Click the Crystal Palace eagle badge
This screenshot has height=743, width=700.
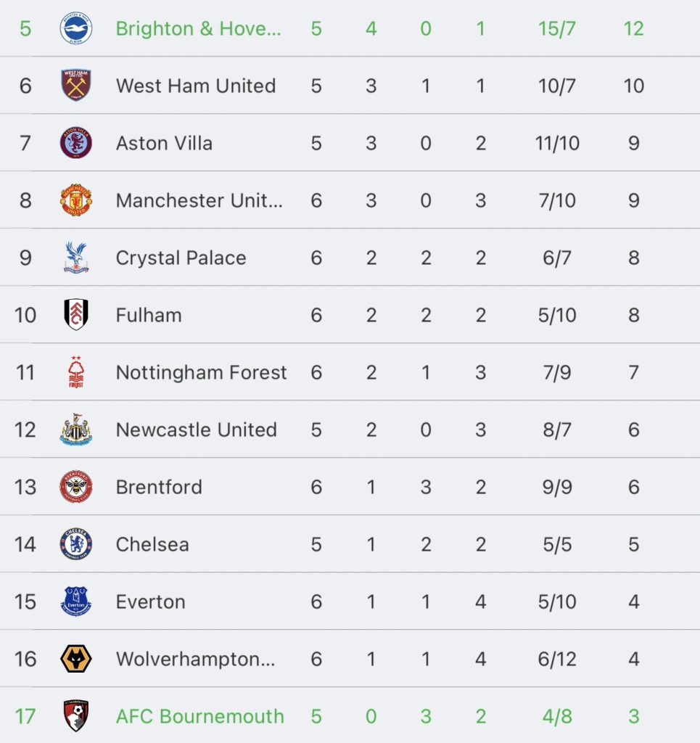coord(76,258)
